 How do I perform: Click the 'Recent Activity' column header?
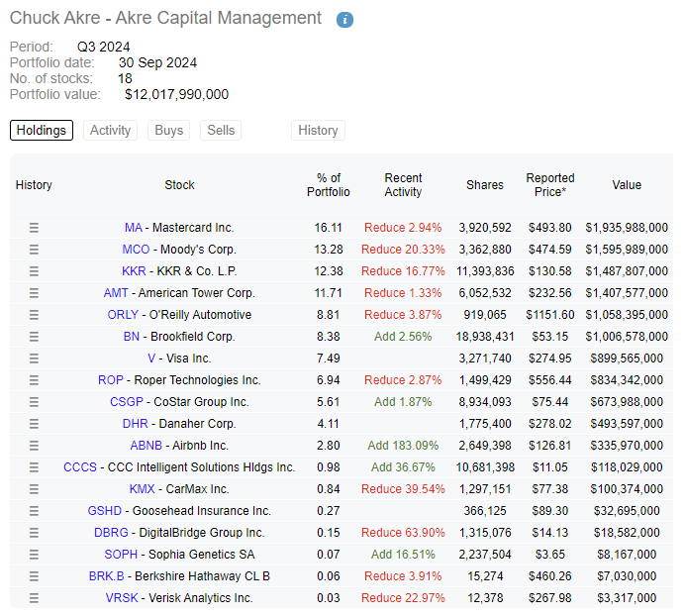click(x=403, y=185)
